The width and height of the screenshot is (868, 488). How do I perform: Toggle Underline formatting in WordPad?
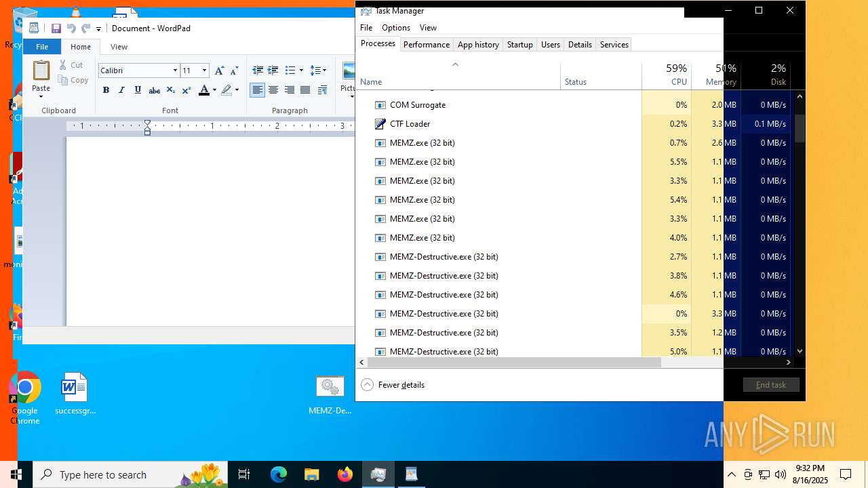tap(138, 90)
